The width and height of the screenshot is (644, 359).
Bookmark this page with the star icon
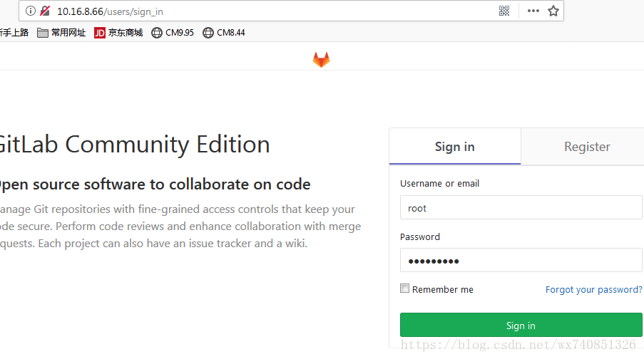tap(553, 11)
